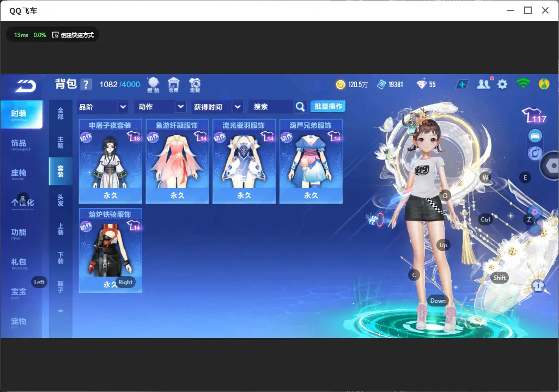Open the backpack help question mark
The width and height of the screenshot is (559, 392).
(86, 84)
